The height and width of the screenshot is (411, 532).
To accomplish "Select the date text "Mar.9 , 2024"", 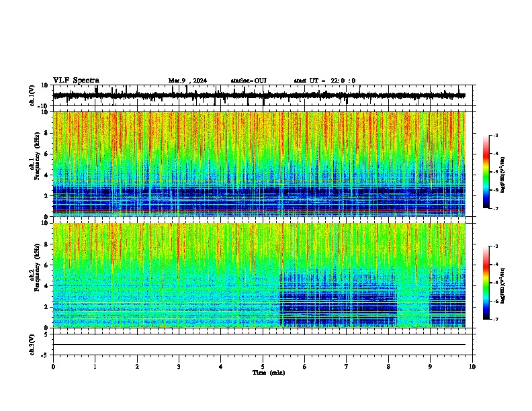I will point(187,81).
